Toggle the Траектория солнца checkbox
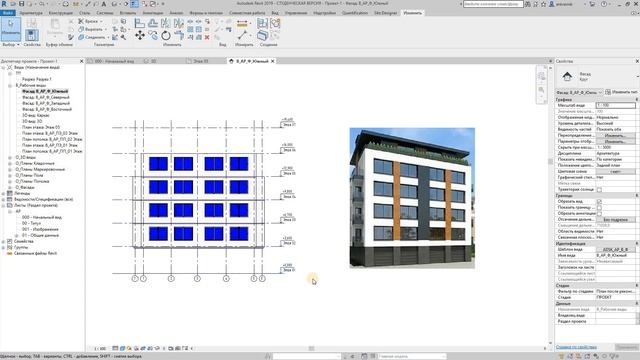This screenshot has width=640, height=360. [599, 190]
